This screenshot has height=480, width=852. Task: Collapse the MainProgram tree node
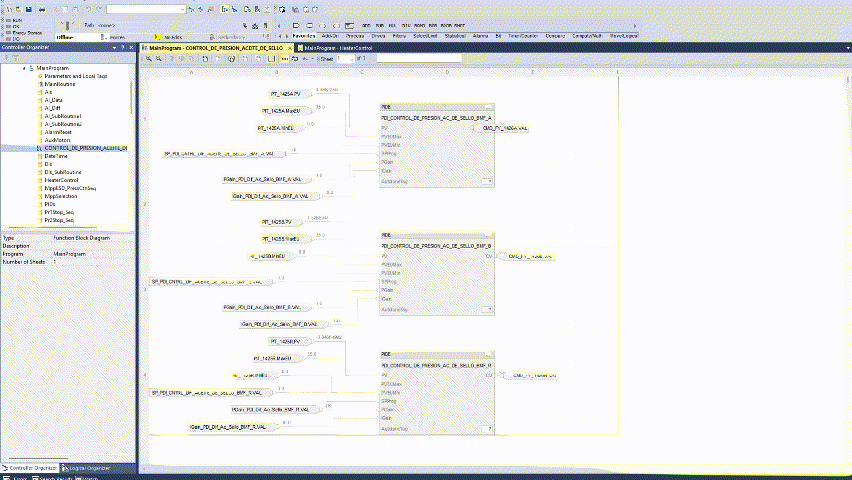click(23, 67)
